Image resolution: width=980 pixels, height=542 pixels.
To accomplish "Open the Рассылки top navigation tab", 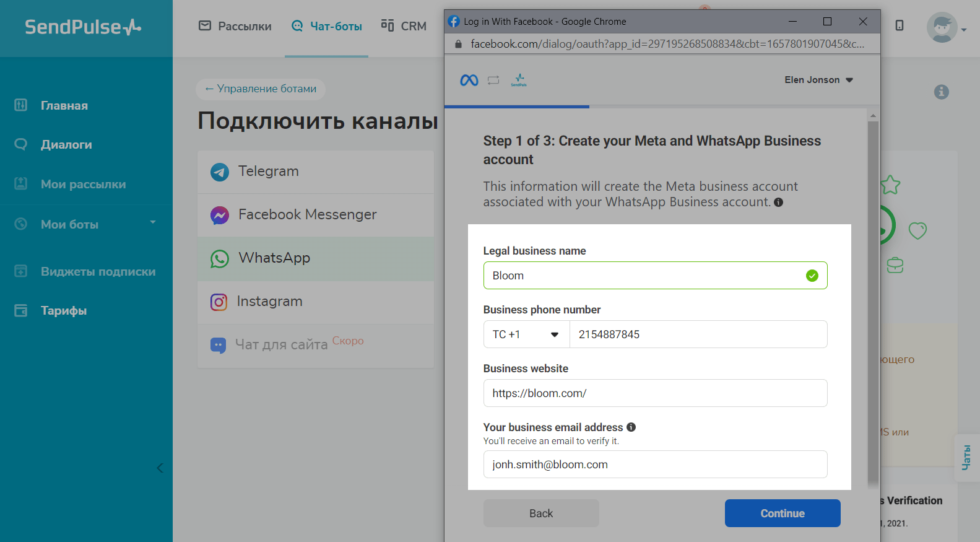I will coord(235,26).
